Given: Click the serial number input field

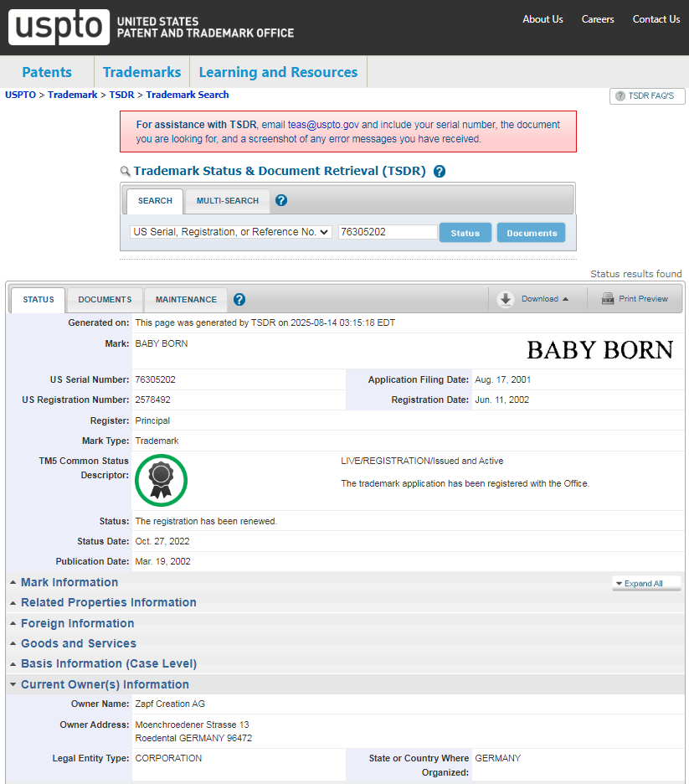Looking at the screenshot, I should 388,232.
